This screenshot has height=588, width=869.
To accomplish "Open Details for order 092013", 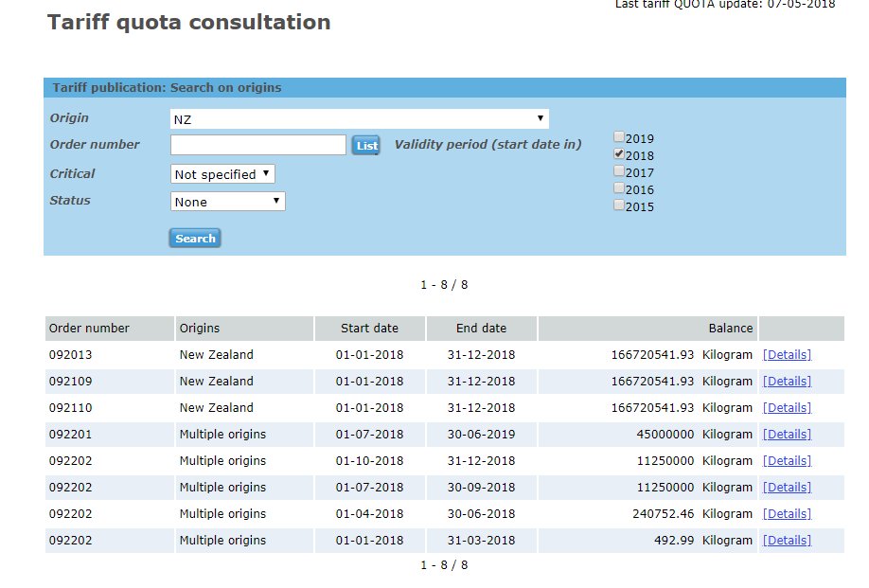I will point(787,355).
